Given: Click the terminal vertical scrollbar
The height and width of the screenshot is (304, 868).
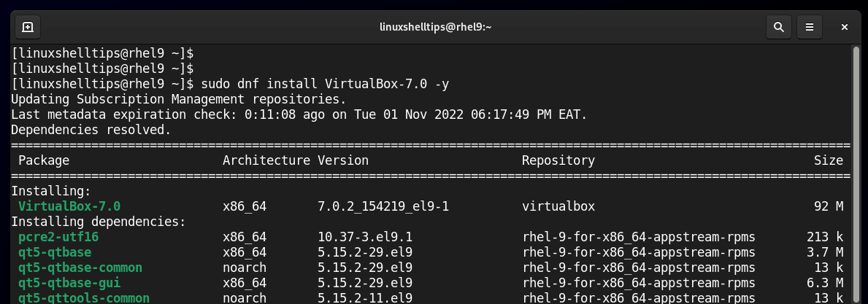Looking at the screenshot, I should point(856,175).
